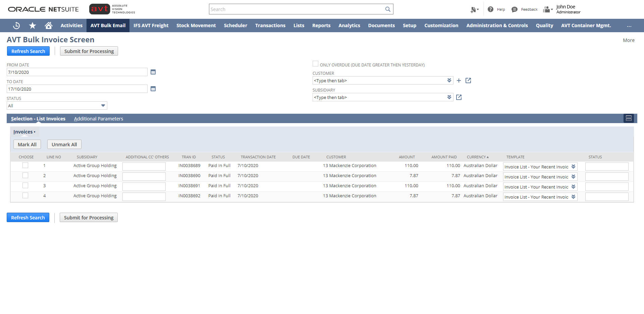Click the shortcuts star icon
The image size is (644, 314).
pyautogui.click(x=32, y=25)
